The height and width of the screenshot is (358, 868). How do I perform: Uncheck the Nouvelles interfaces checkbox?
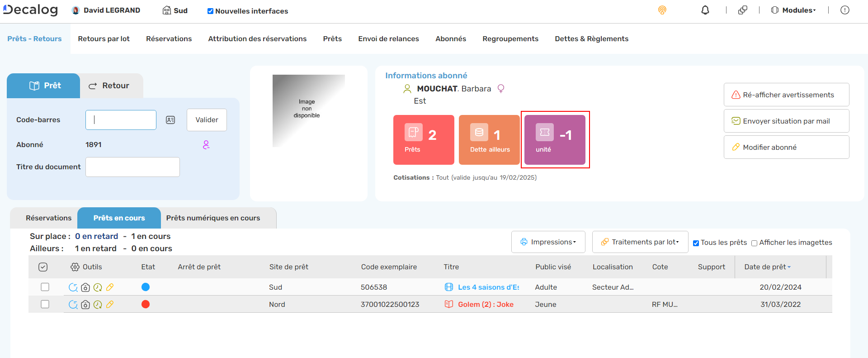click(x=210, y=11)
